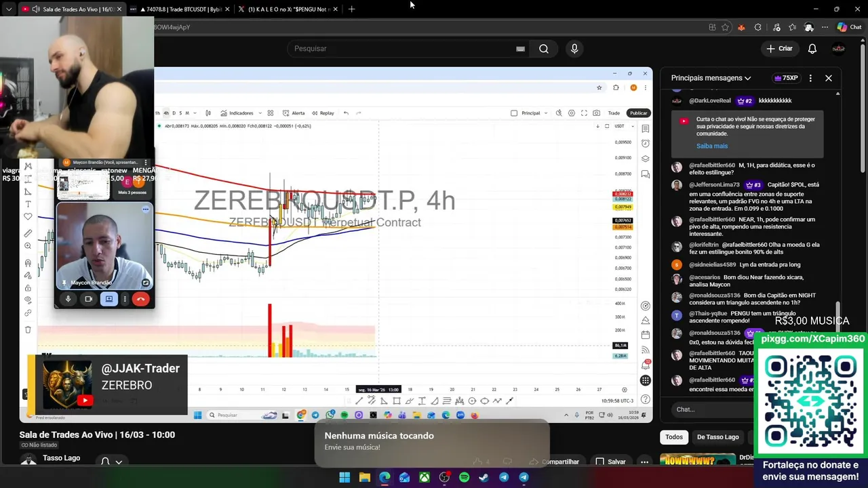Viewport: 868px width, 488px height.
Task: Open the browser tab search chevron
Action: (x=9, y=9)
